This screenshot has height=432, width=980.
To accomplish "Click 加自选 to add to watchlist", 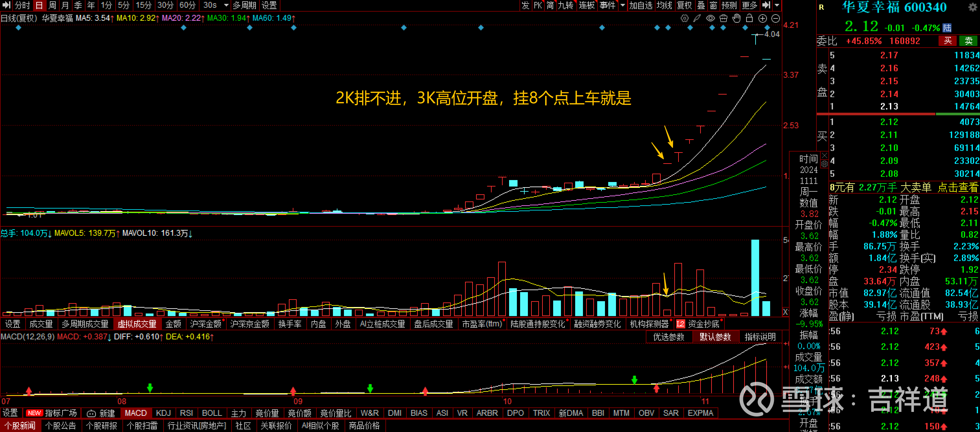I will tap(641, 5).
